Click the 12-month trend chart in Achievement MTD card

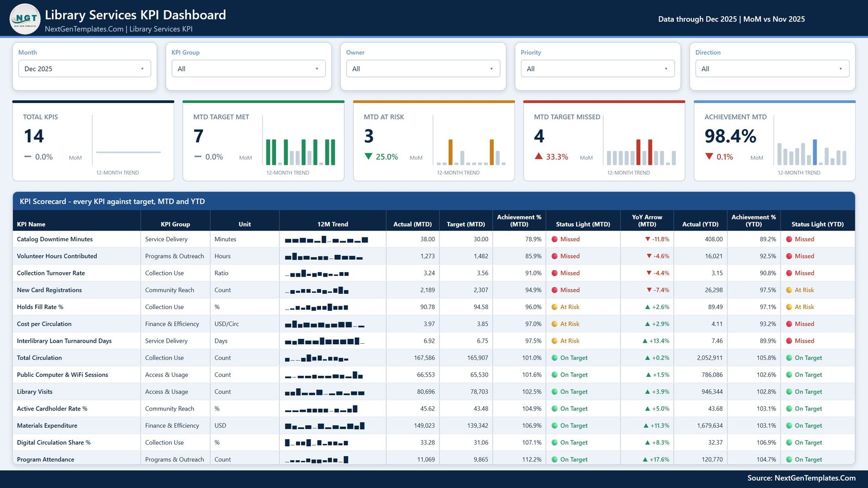click(812, 152)
